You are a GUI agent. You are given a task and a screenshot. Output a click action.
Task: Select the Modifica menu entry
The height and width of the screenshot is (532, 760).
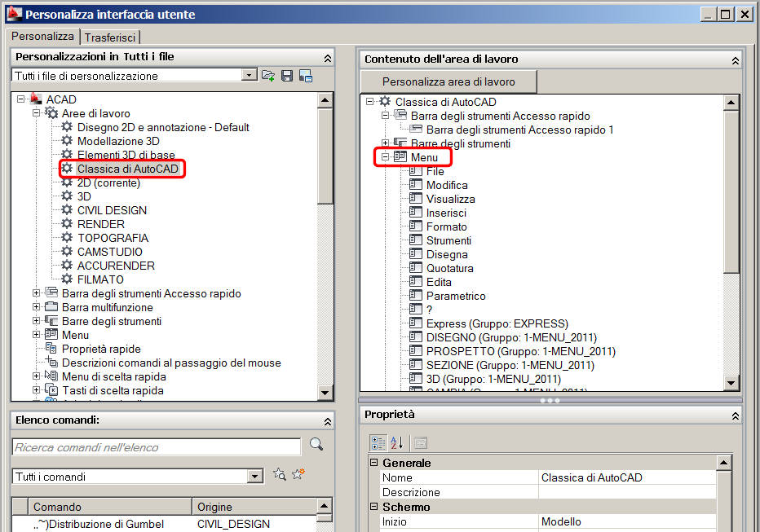[x=447, y=185]
